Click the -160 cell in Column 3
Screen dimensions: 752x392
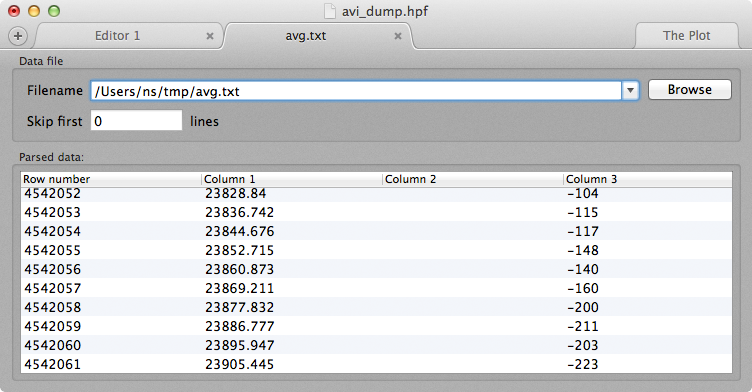click(583, 288)
